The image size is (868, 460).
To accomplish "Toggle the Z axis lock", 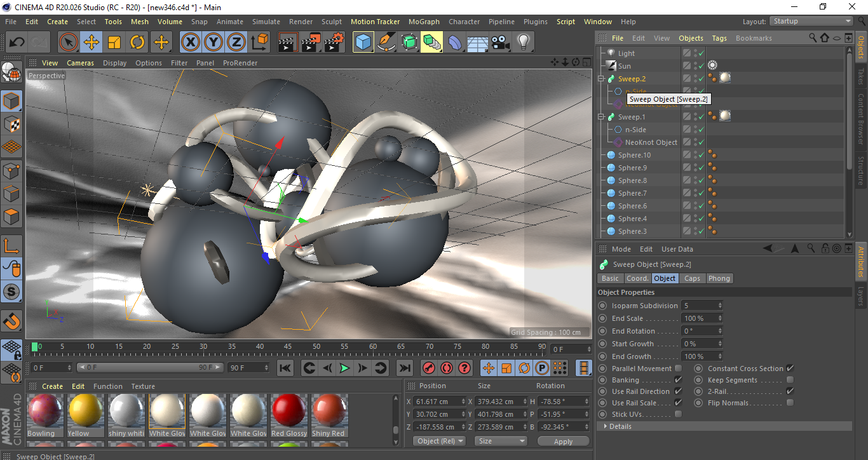I will pyautogui.click(x=236, y=43).
